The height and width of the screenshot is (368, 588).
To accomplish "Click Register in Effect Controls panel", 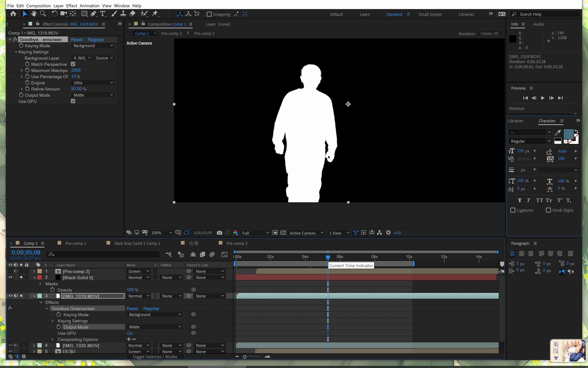I will pyautogui.click(x=96, y=39).
